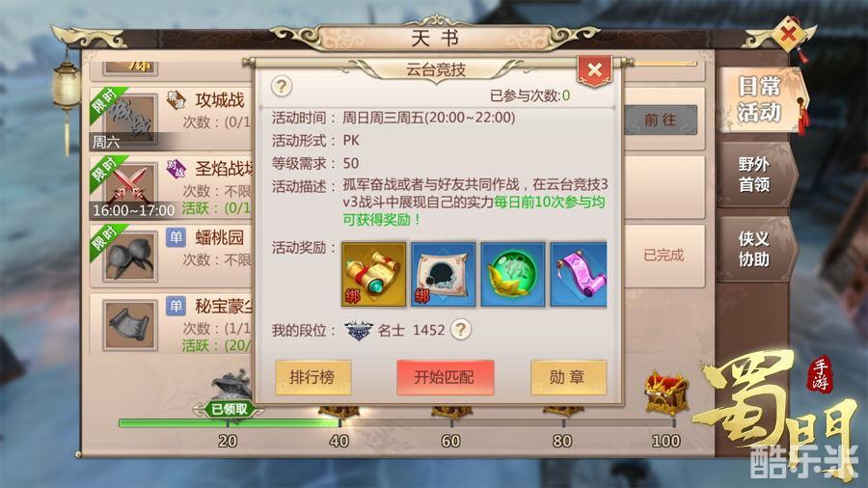Click question mark next to rank 1452

pos(461,330)
